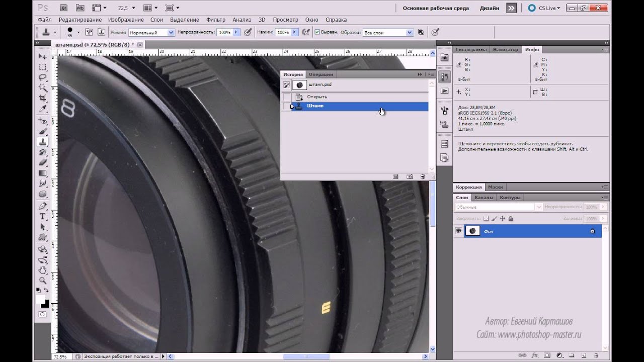Image resolution: width=644 pixels, height=362 pixels.
Task: Switch to the Навигатор tab
Action: pos(505,49)
